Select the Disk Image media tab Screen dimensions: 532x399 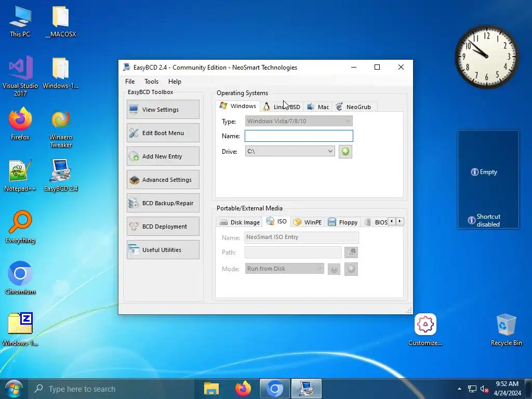(240, 222)
